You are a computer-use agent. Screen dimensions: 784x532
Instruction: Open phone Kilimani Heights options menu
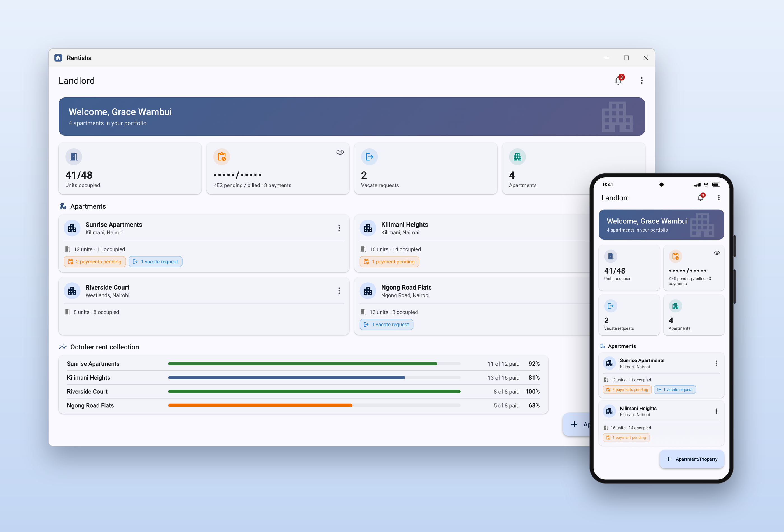[716, 411]
